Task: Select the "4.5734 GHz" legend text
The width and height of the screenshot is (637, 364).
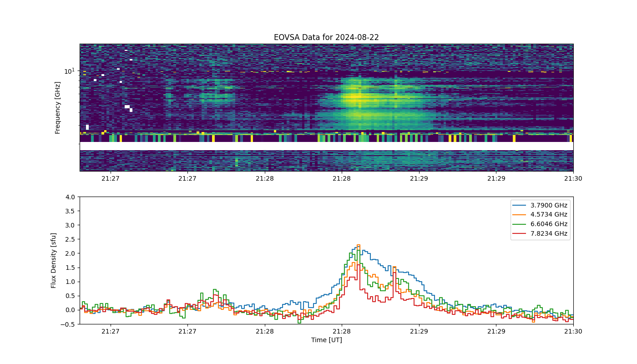Action: (549, 215)
